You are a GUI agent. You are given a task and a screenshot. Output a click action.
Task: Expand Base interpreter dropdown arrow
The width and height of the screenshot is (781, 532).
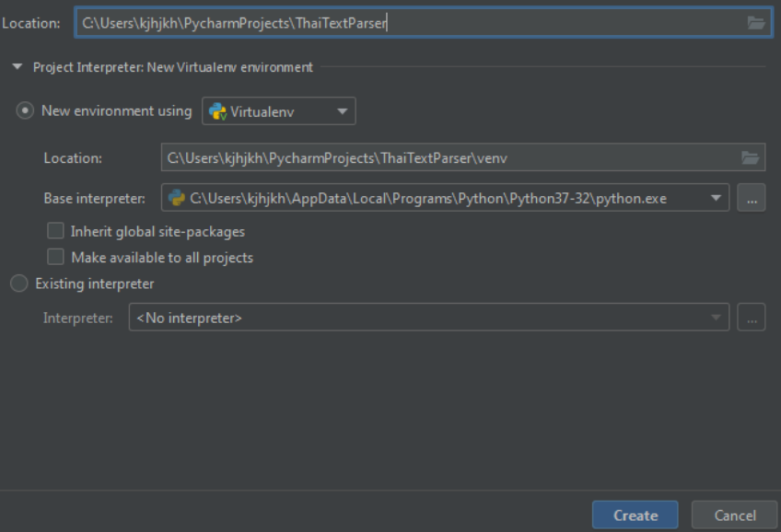pyautogui.click(x=716, y=198)
